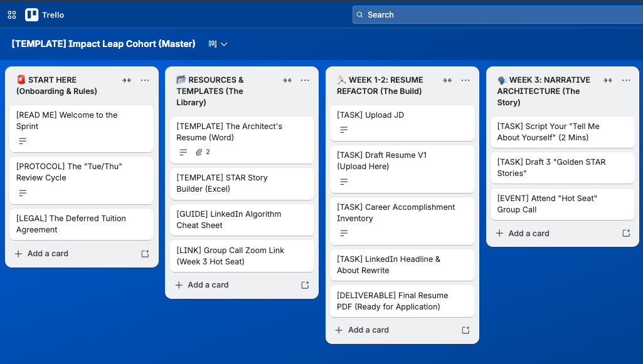Viewport: 643px width, 364px height.
Task: Click description icon on the READ ME card
Action: pos(23,141)
